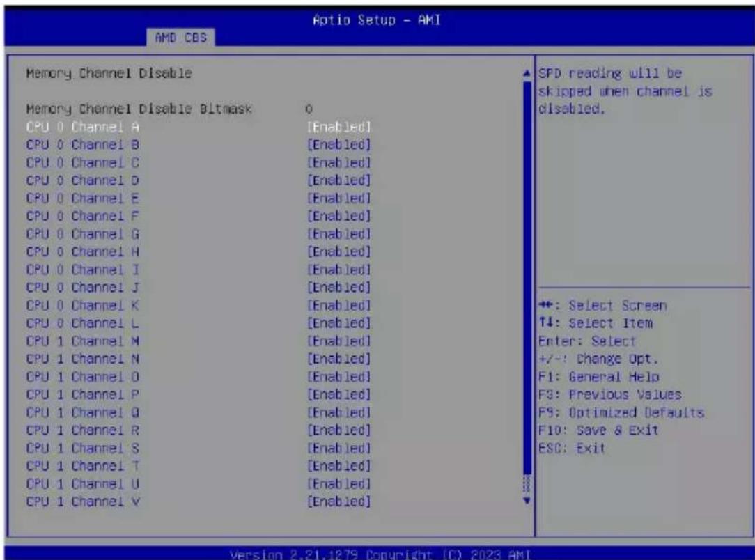
Task: Click the Enter: Select hint
Action: pyautogui.click(x=587, y=341)
